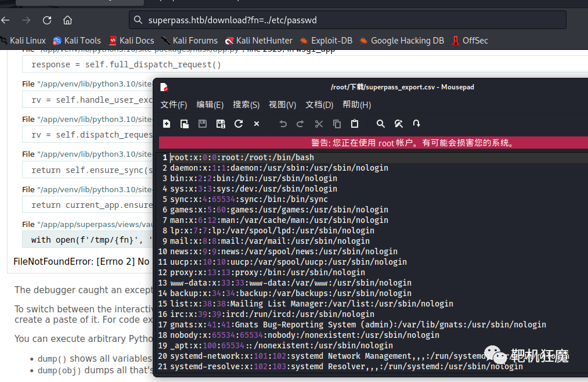Click the sync:x:4:65534 line in Mousepad
The height and width of the screenshot is (382, 588).
pyautogui.click(x=249, y=200)
